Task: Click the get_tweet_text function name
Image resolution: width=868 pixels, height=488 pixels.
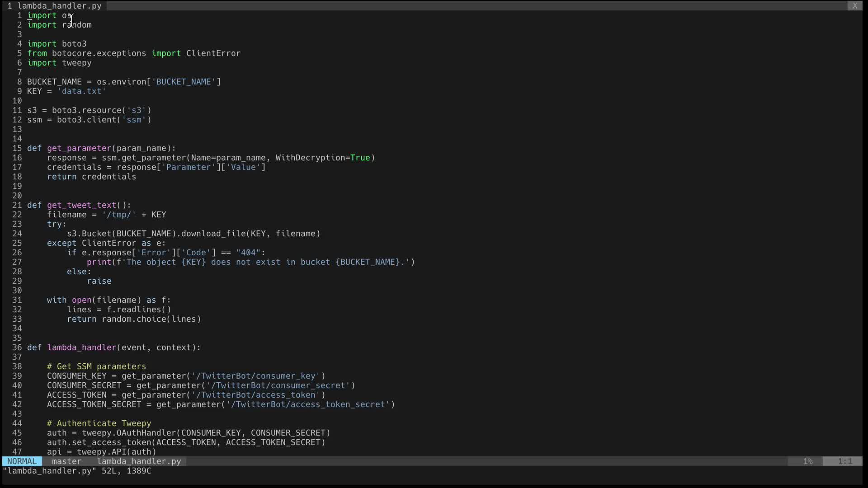Action: tap(81, 205)
